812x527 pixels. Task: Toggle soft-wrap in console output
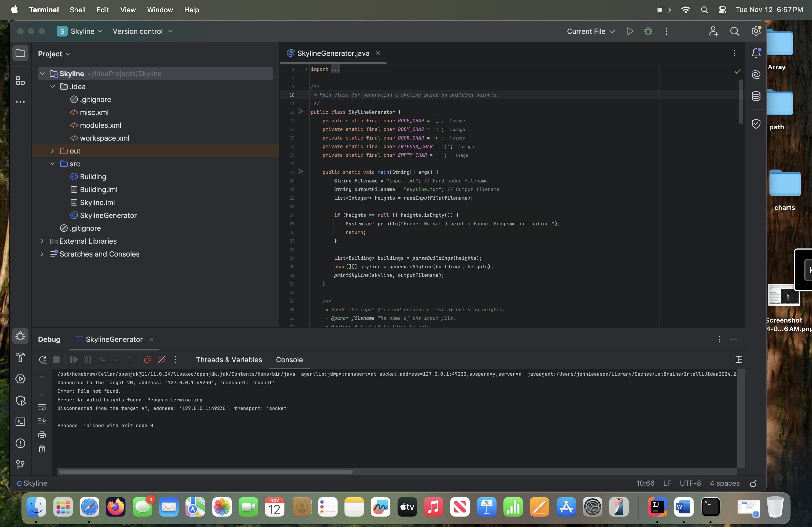click(42, 407)
